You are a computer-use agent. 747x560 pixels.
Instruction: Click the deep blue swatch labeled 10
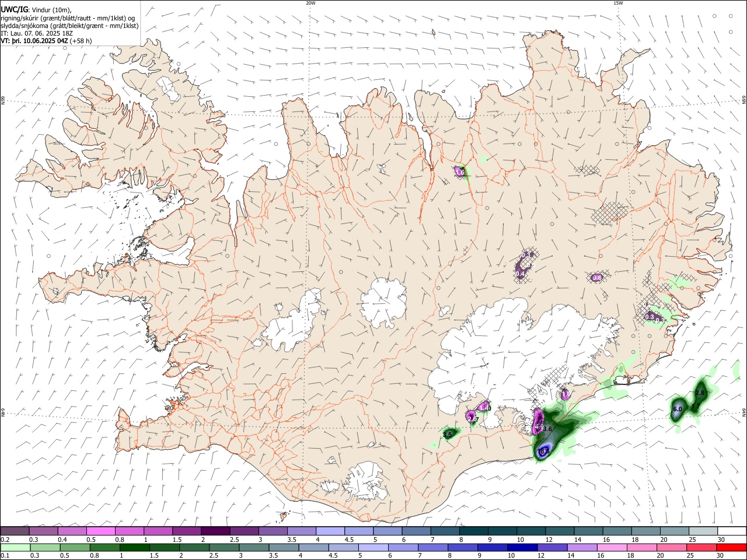coord(522,547)
